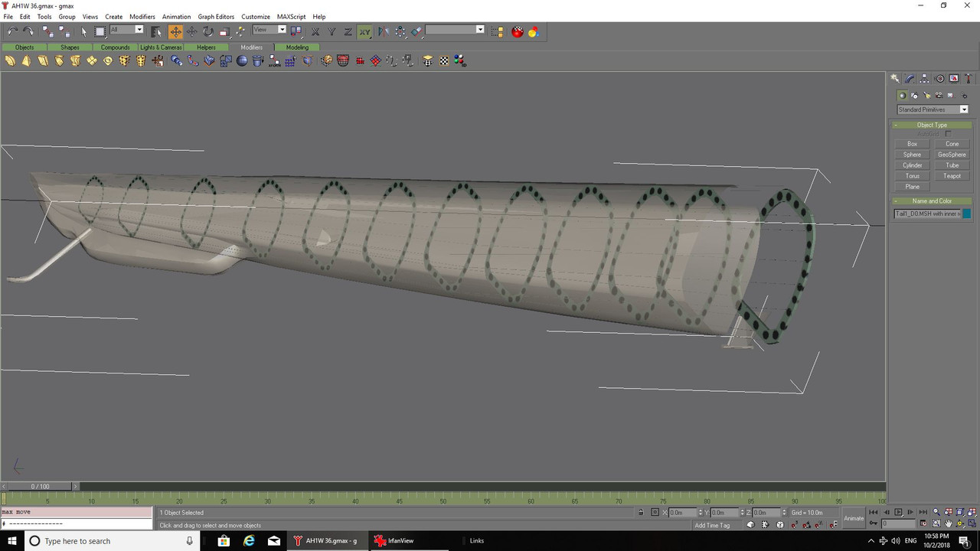Select the Lights category icon
Viewport: 980px width, 551px height.
926,96
